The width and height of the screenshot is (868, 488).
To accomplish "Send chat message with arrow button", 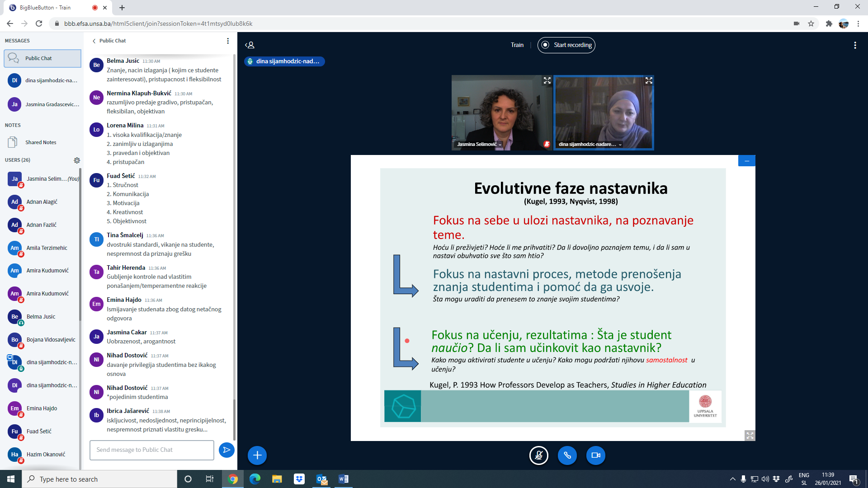I will click(226, 450).
